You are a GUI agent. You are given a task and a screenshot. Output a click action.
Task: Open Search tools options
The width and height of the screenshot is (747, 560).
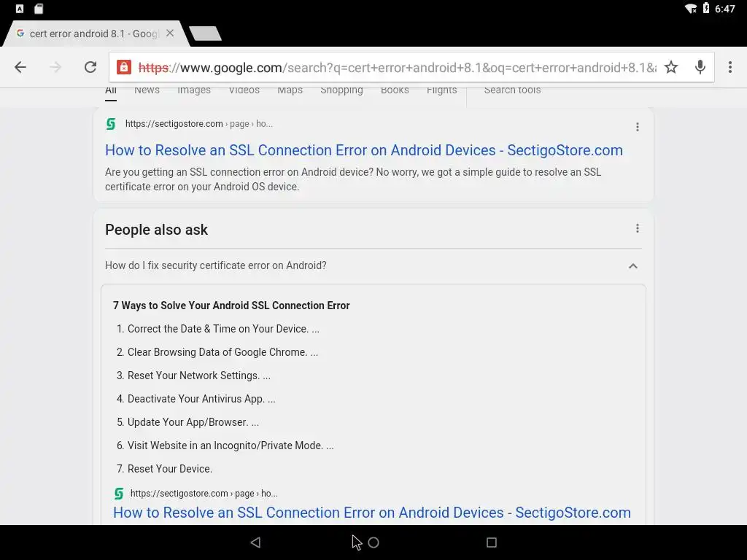pos(512,90)
